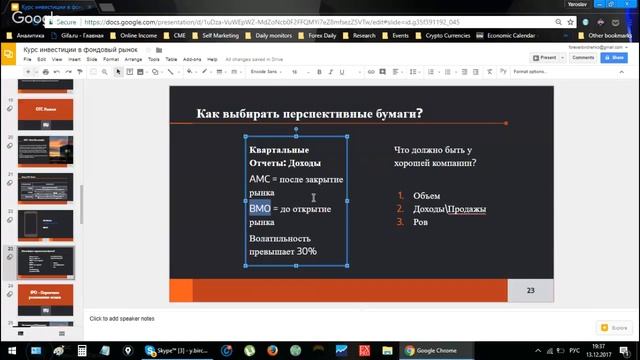Open the Arrange menu
This screenshot has height=360, width=640.
(133, 60)
